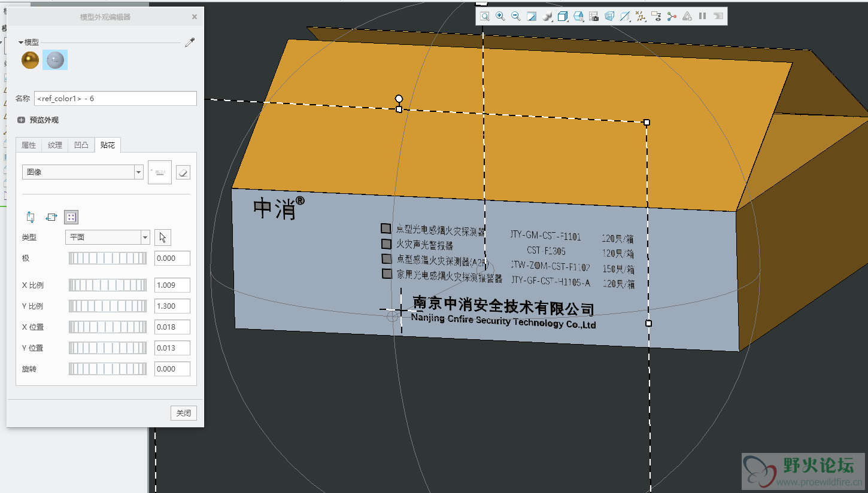Click the vertical flip decal icon

tap(31, 218)
